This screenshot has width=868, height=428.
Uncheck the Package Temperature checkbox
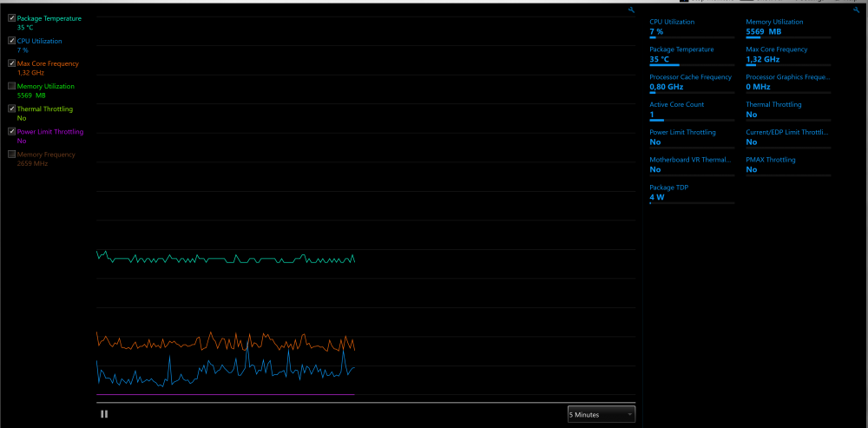coord(11,18)
